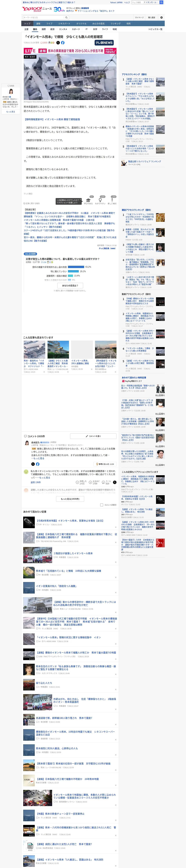Share 舟木彩乃's comment on X
This screenshot has width=186, height=868.
pos(33,464)
